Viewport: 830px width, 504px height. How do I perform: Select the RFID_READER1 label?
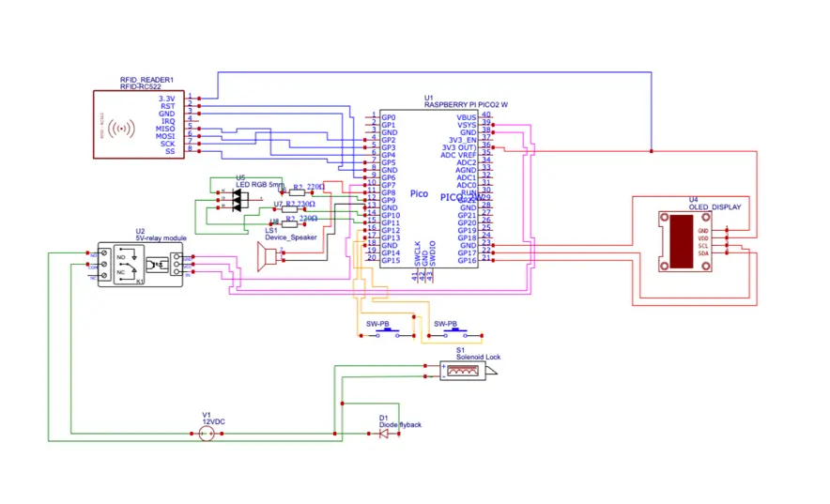pos(146,80)
